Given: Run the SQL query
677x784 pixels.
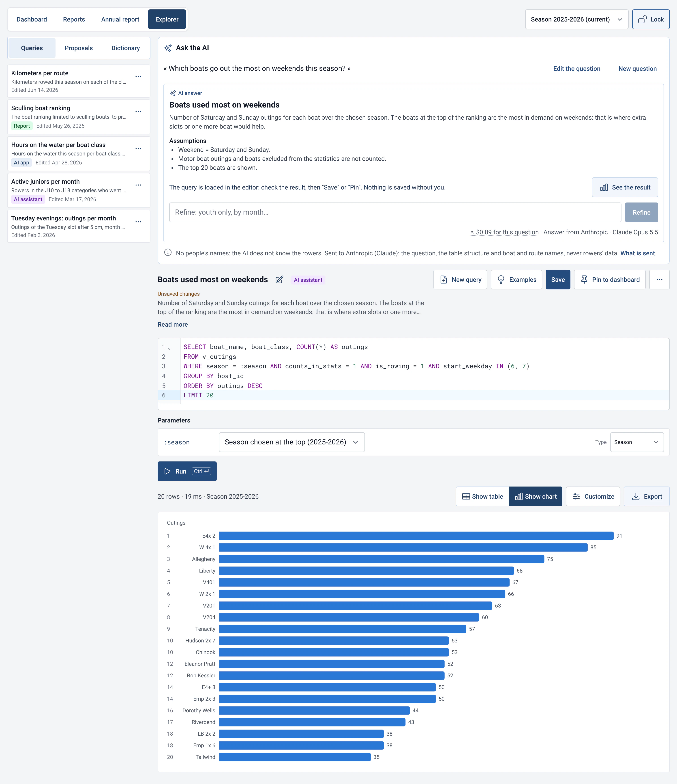Looking at the screenshot, I should click(x=187, y=472).
